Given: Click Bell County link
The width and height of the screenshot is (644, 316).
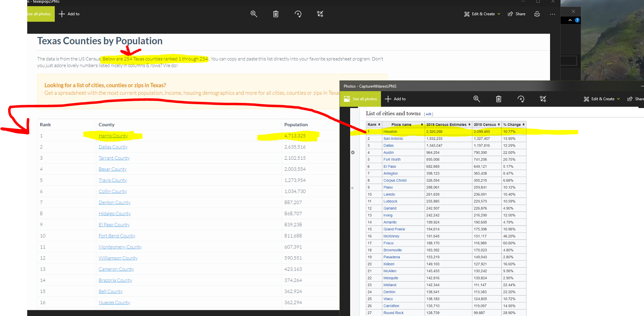Looking at the screenshot, I should (110, 291).
